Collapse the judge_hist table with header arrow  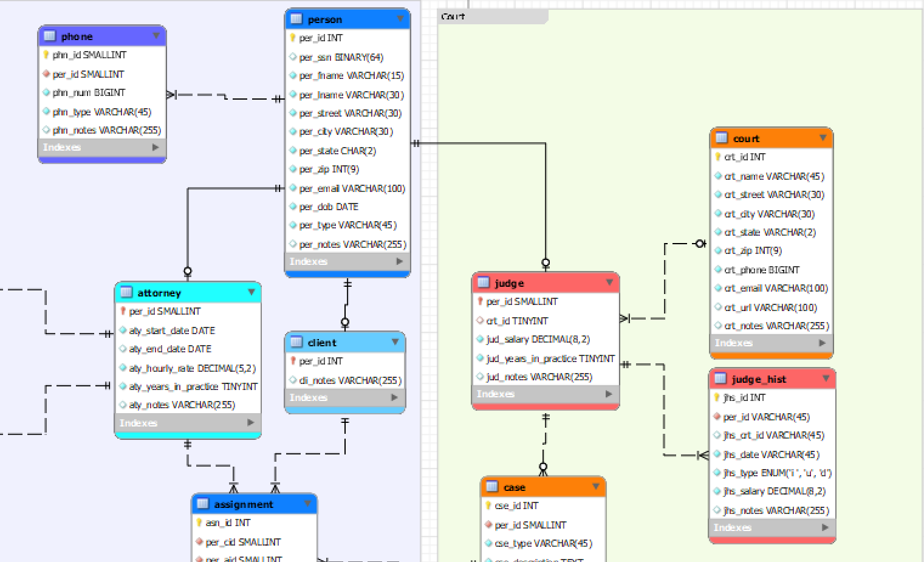point(826,379)
